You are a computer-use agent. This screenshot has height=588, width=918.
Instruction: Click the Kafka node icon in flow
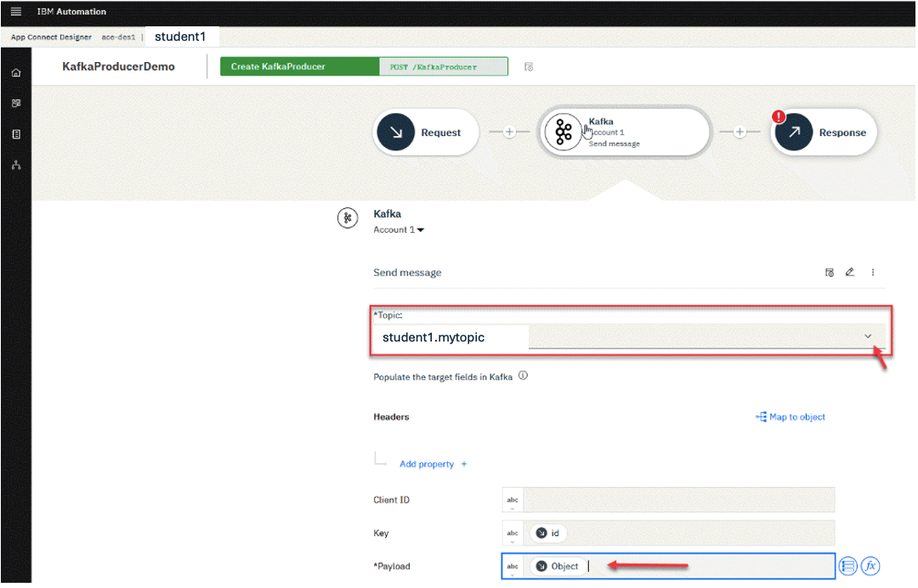point(563,133)
